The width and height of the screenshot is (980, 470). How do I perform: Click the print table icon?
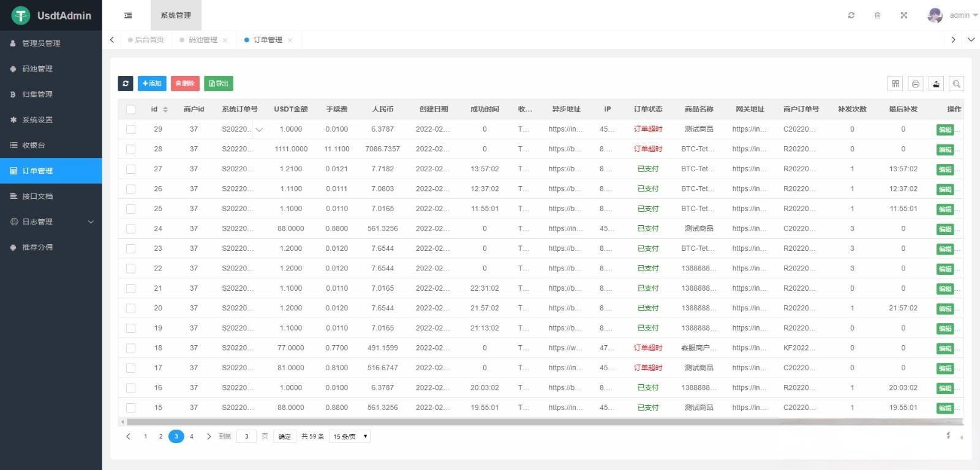[916, 84]
